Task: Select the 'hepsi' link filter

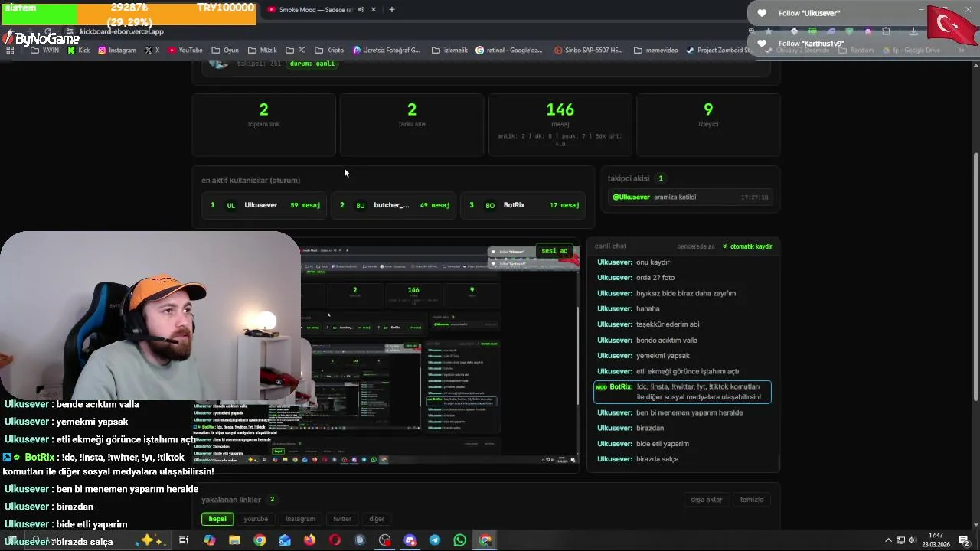Action: pos(217,519)
